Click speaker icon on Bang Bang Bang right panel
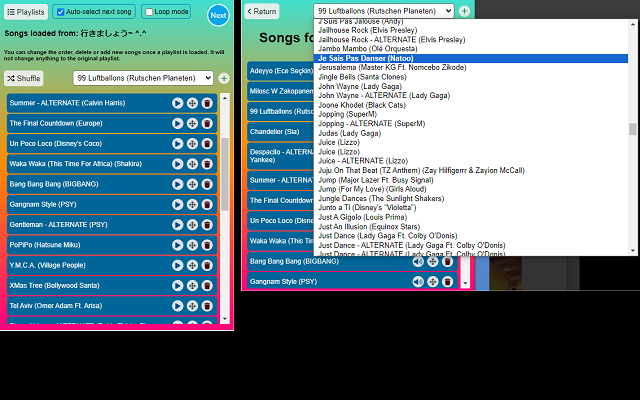 pos(418,262)
